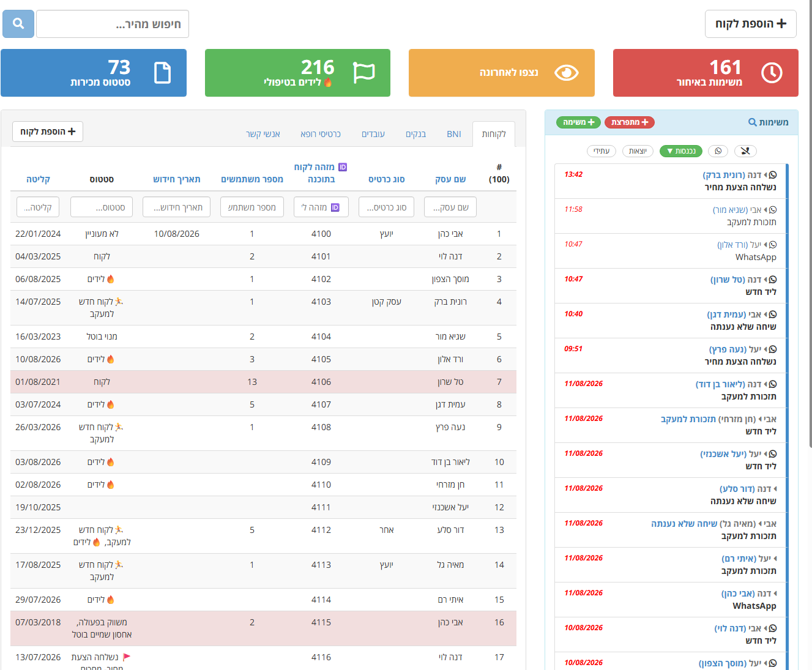
Task: Sort table by סוג כרטיס column
Action: click(387, 179)
